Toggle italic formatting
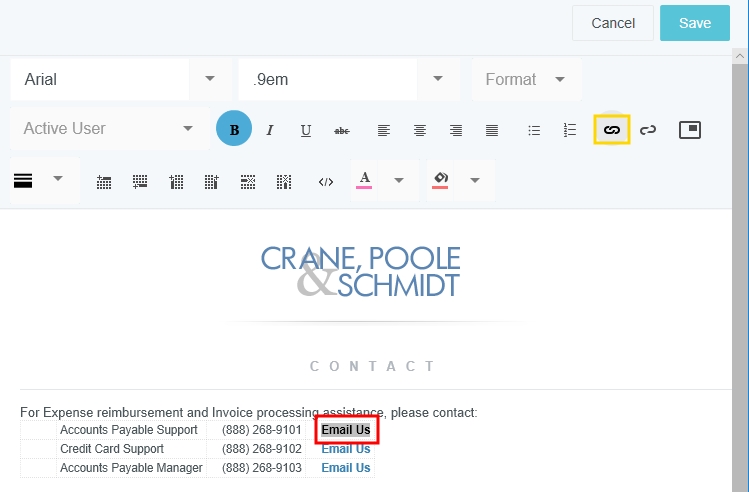Screen dimensions: 749x492 pos(270,130)
